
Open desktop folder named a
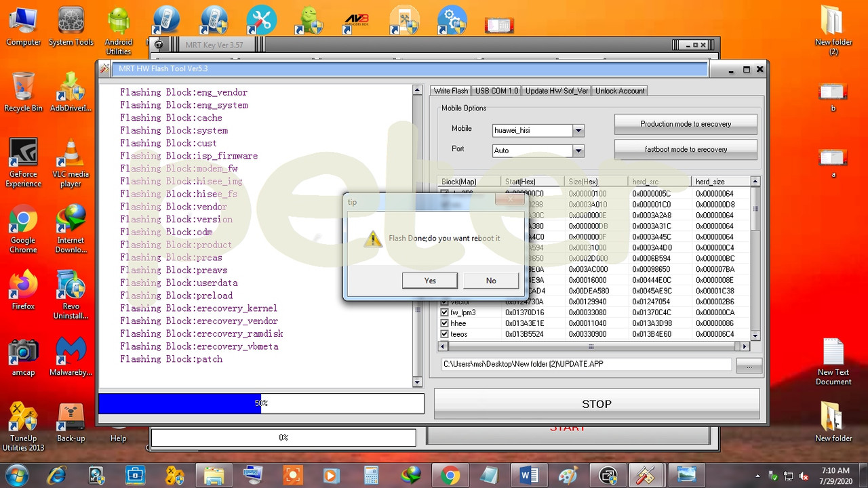[x=833, y=163]
